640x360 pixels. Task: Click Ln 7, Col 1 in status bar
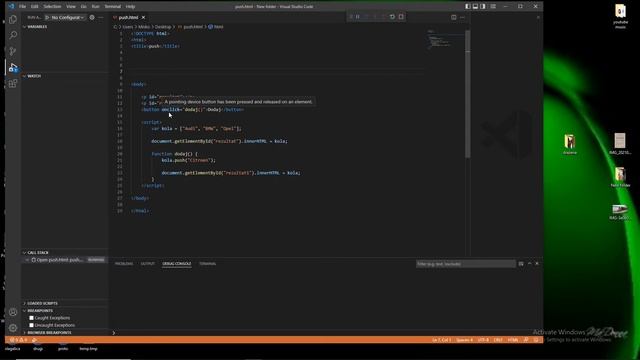pyautogui.click(x=441, y=340)
